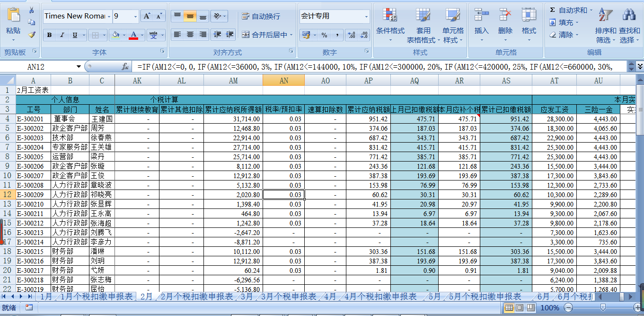
Task: Click the Increase Decimal icon
Action: 351,35
